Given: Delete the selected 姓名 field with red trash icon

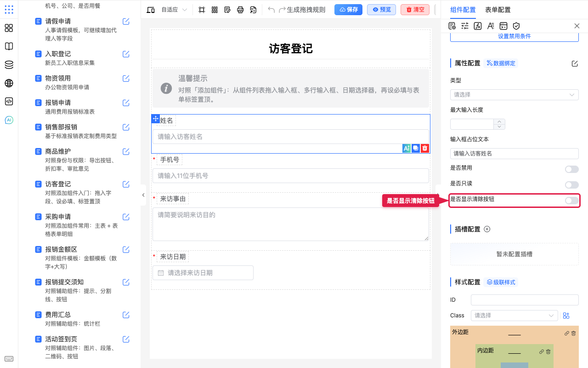Looking at the screenshot, I should pyautogui.click(x=425, y=148).
